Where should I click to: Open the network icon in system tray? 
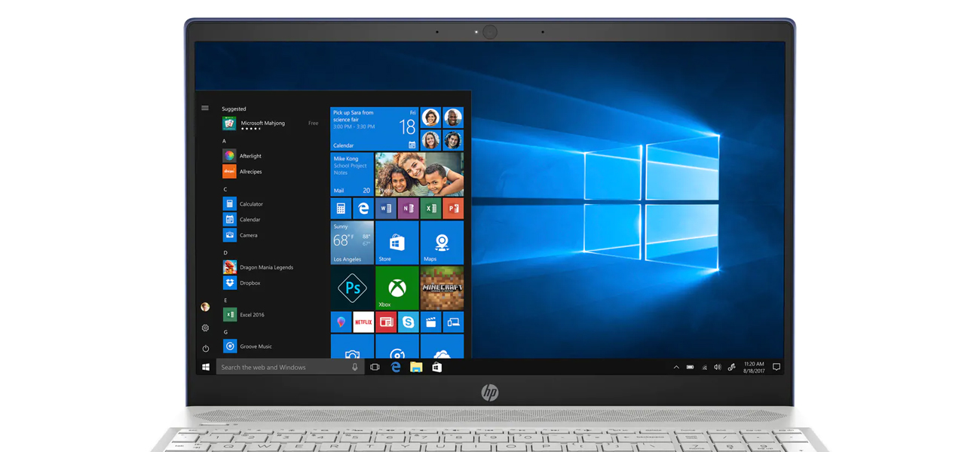pos(704,368)
